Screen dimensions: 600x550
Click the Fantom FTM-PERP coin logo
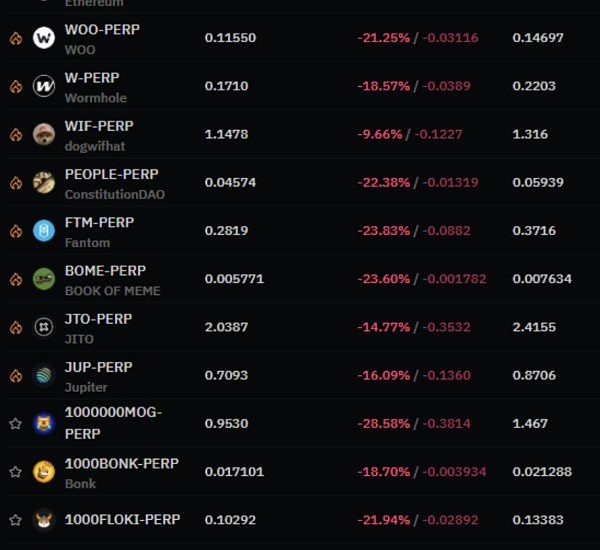[x=44, y=230]
